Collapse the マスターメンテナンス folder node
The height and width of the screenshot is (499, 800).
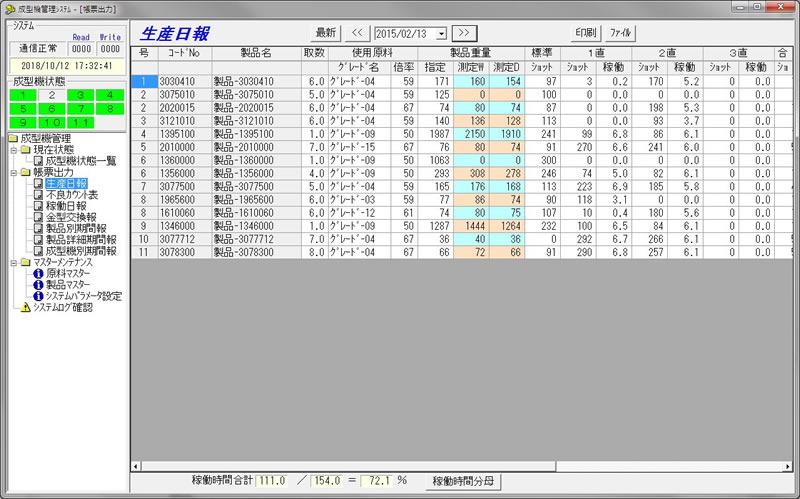[13, 262]
